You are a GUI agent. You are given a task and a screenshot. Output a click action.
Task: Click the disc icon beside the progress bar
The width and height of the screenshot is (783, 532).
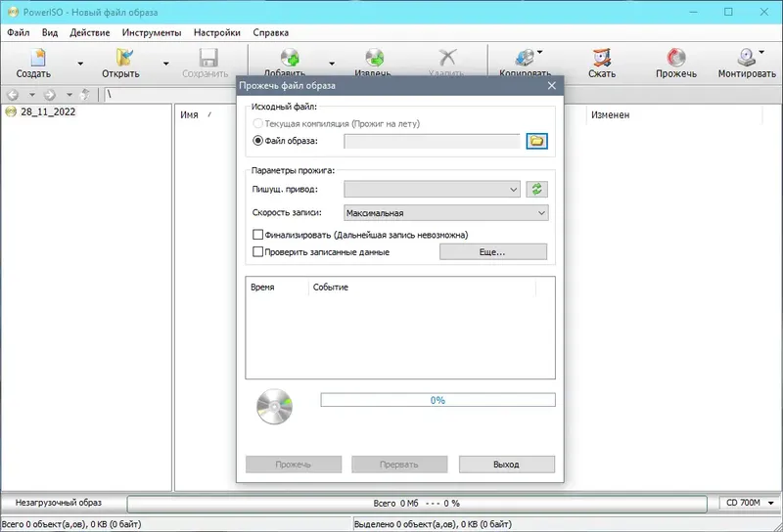[274, 406]
